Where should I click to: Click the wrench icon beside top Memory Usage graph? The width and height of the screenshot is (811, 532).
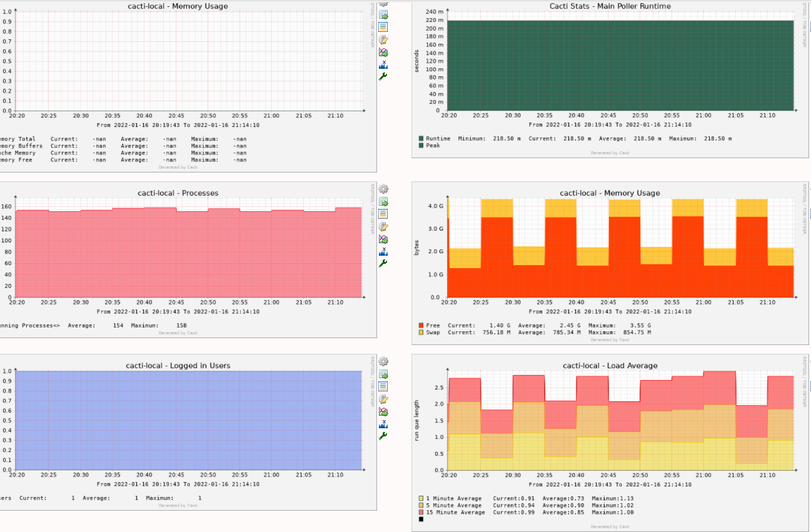pyautogui.click(x=383, y=76)
